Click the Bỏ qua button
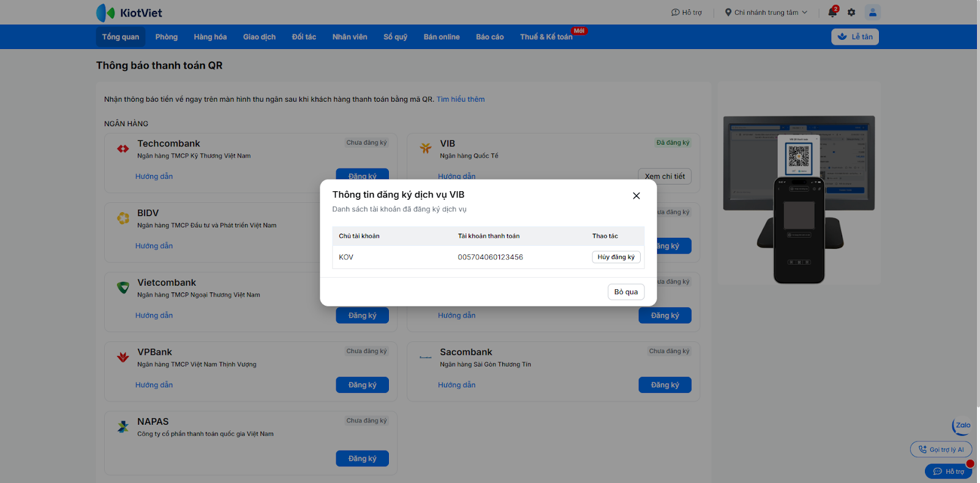Image resolution: width=980 pixels, height=483 pixels. [626, 292]
